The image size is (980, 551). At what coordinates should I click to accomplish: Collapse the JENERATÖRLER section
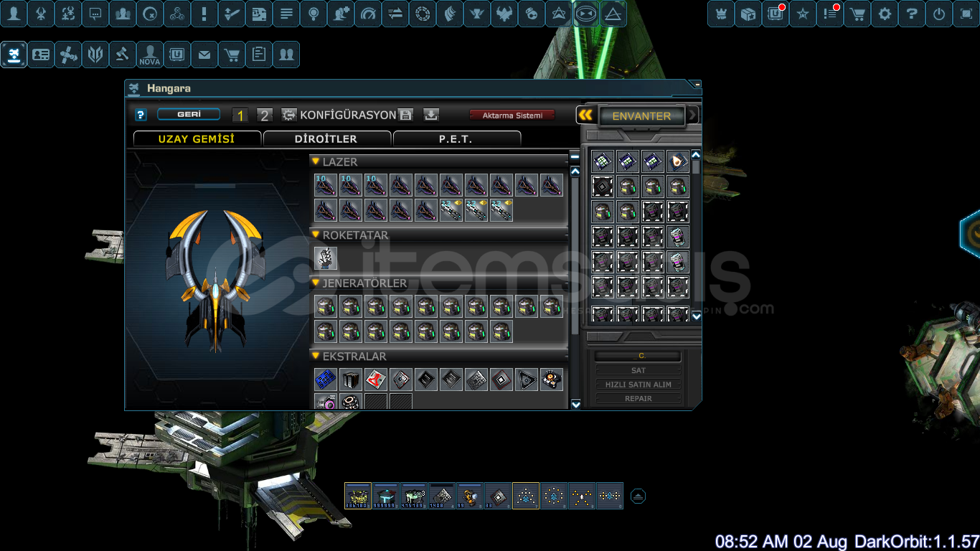point(316,283)
